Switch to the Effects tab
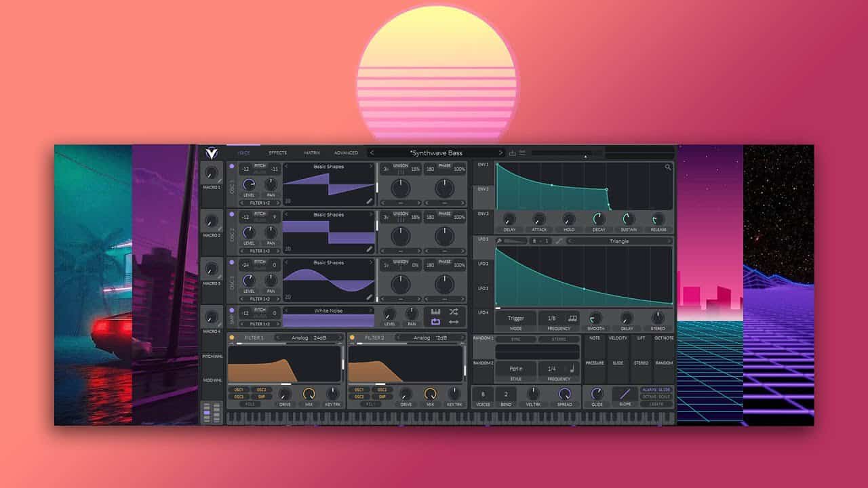This screenshot has height=488, width=868. (277, 153)
